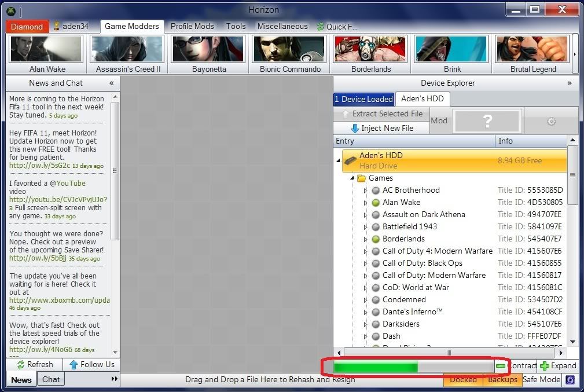This screenshot has width=584, height=392.
Task: Click the Mod question mark box
Action: click(487, 121)
